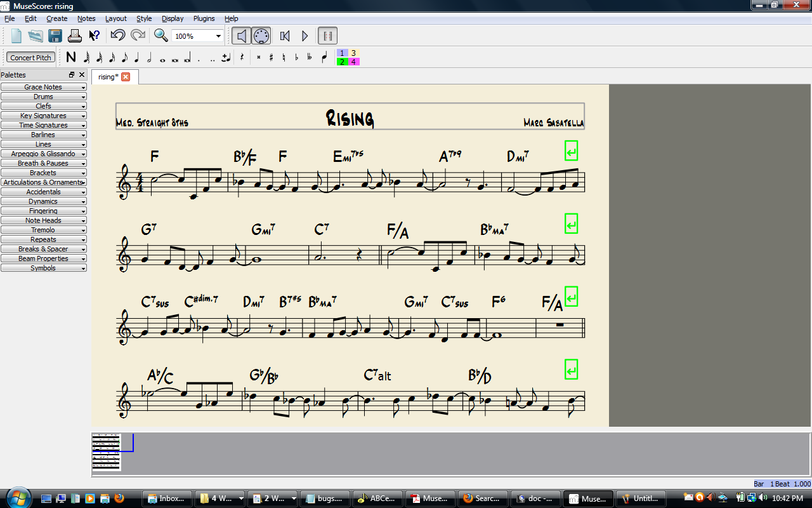Start playback with the play button
The image size is (812, 508).
[x=304, y=36]
